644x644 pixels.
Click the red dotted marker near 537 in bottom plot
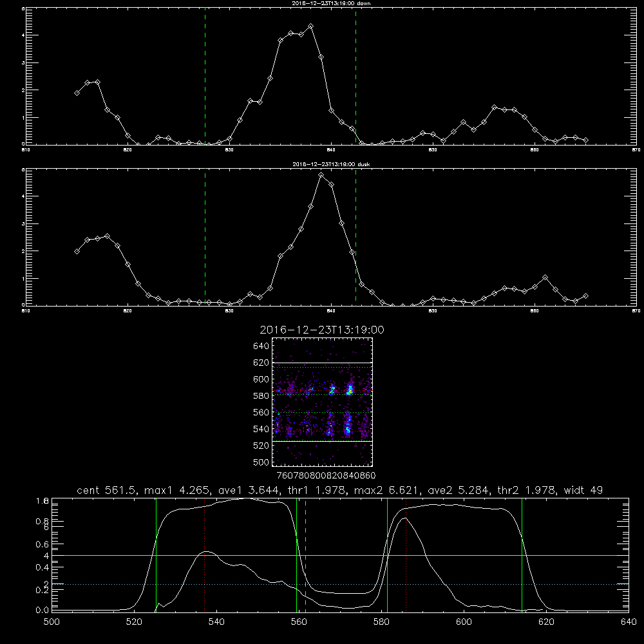(x=205, y=556)
